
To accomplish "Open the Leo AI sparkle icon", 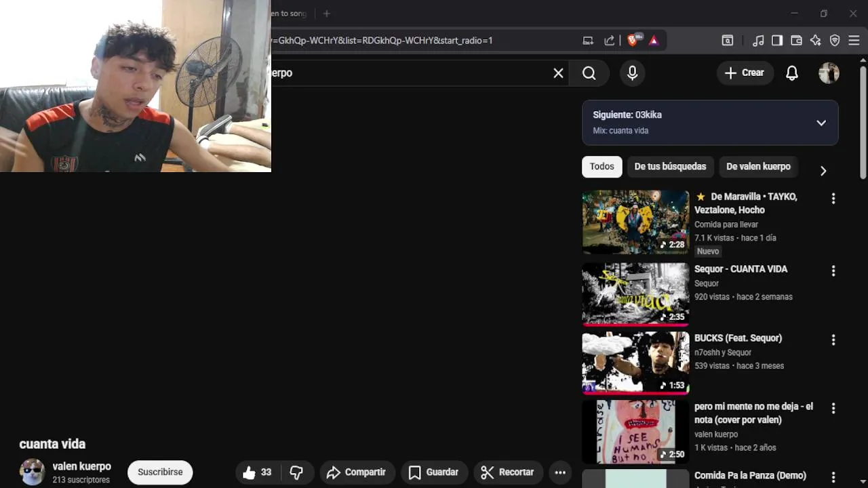I will pos(816,41).
